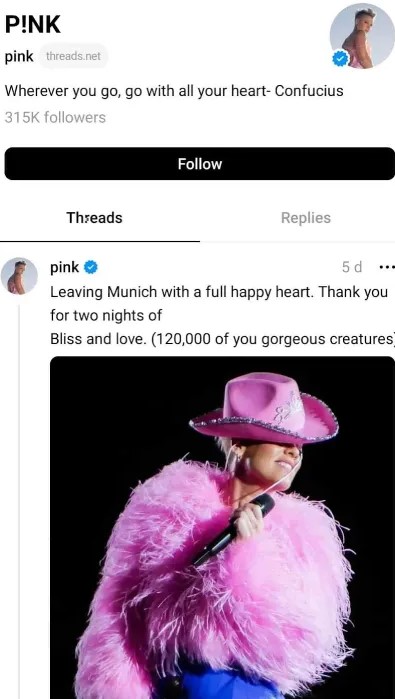Click verified badge on large profile avatar
The height and width of the screenshot is (699, 395).
pos(340,58)
